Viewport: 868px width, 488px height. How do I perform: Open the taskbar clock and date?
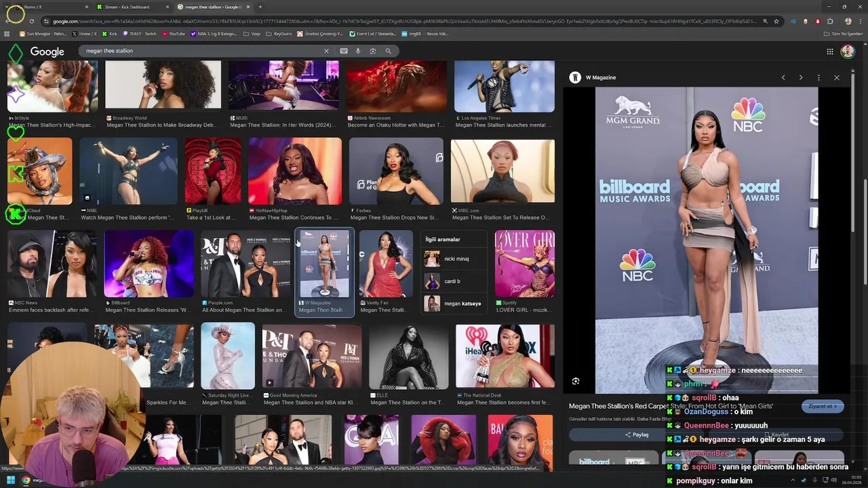coord(851,481)
